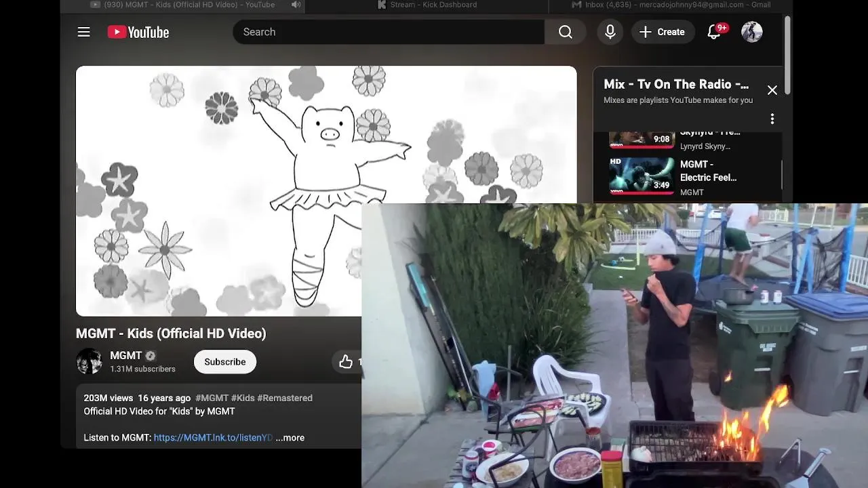Image resolution: width=868 pixels, height=488 pixels.
Task: Switch to Stream - Kick Dashboard tab
Action: tap(427, 5)
